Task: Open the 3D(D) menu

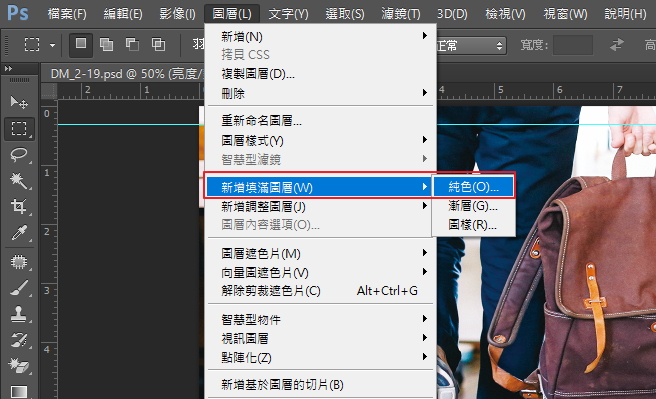Action: (x=452, y=14)
